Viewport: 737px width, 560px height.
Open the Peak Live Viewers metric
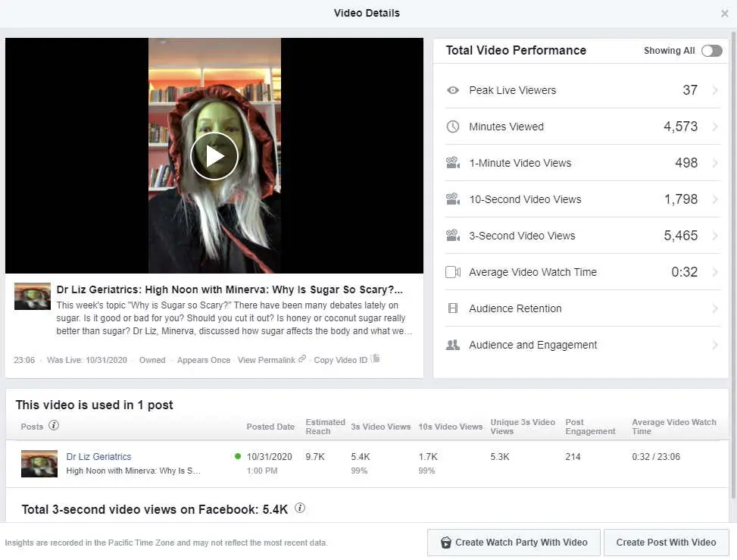582,90
